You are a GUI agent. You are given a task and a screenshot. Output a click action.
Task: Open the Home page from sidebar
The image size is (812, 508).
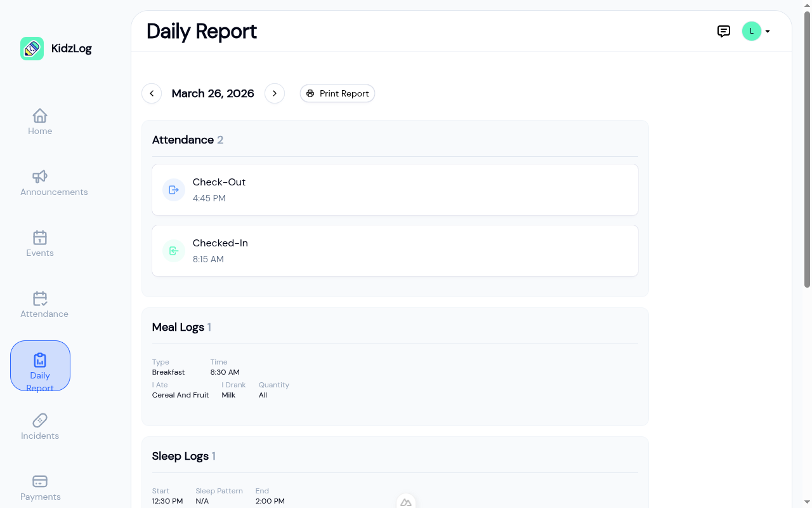pos(40,122)
